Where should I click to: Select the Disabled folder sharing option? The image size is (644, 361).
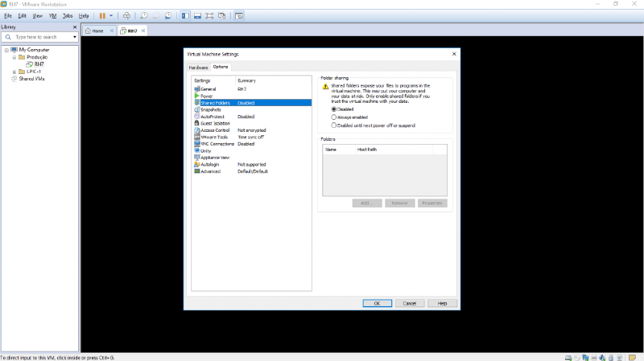(335, 109)
